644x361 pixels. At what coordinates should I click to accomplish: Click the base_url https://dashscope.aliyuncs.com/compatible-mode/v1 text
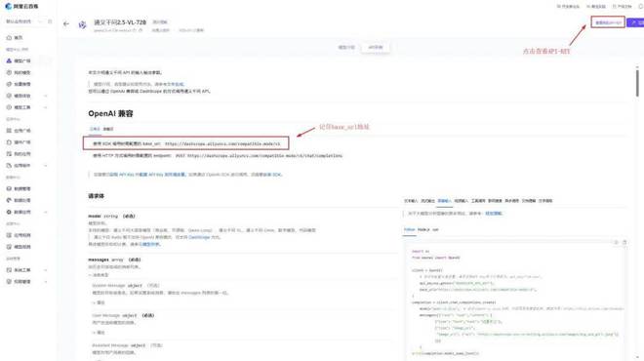(222, 144)
